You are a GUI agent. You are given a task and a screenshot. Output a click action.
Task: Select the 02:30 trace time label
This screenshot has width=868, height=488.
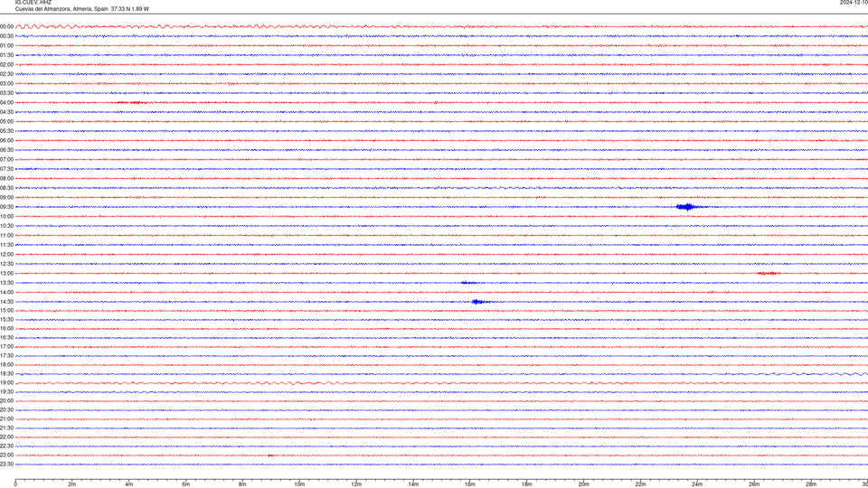(x=6, y=74)
